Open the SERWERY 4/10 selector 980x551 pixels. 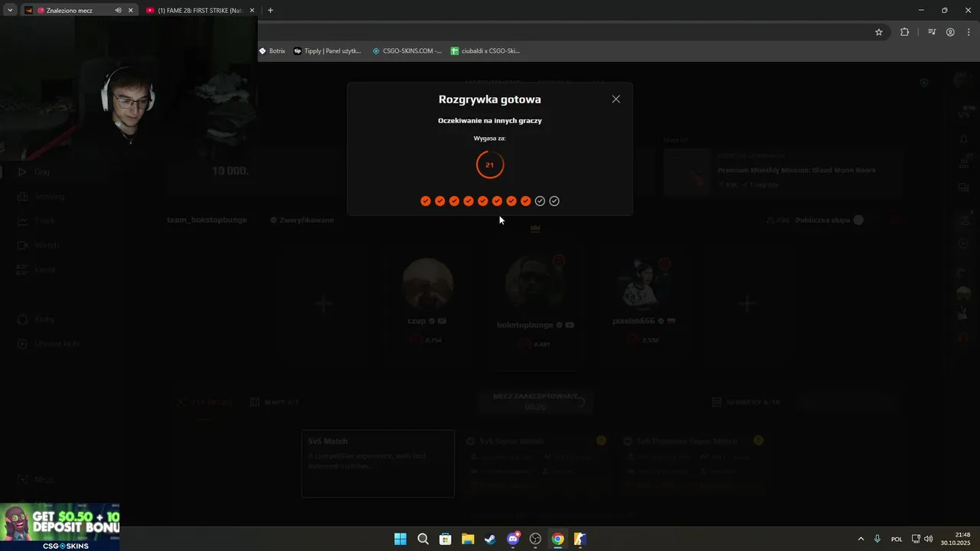click(x=745, y=402)
